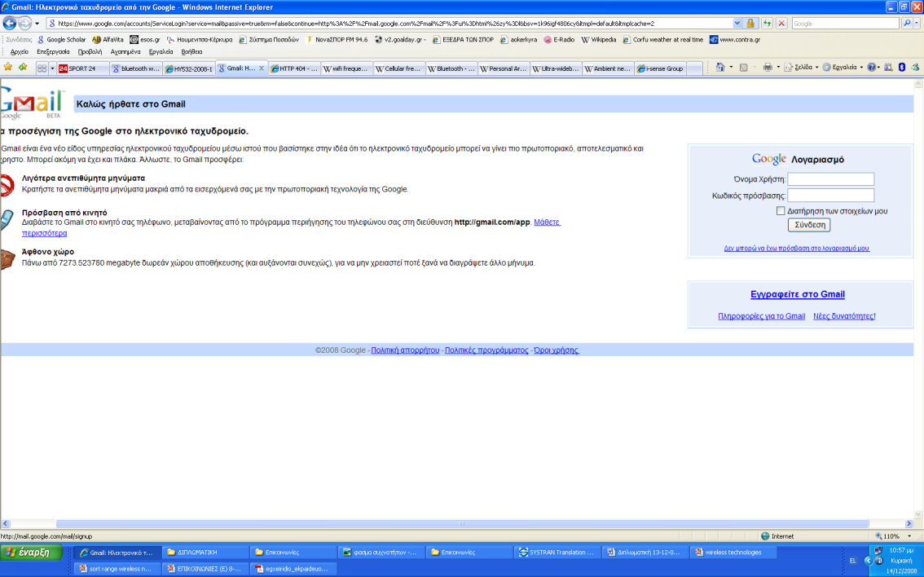Open Google Scholar favorites link
Image resolution: width=924 pixels, height=577 pixels.
[x=61, y=39]
